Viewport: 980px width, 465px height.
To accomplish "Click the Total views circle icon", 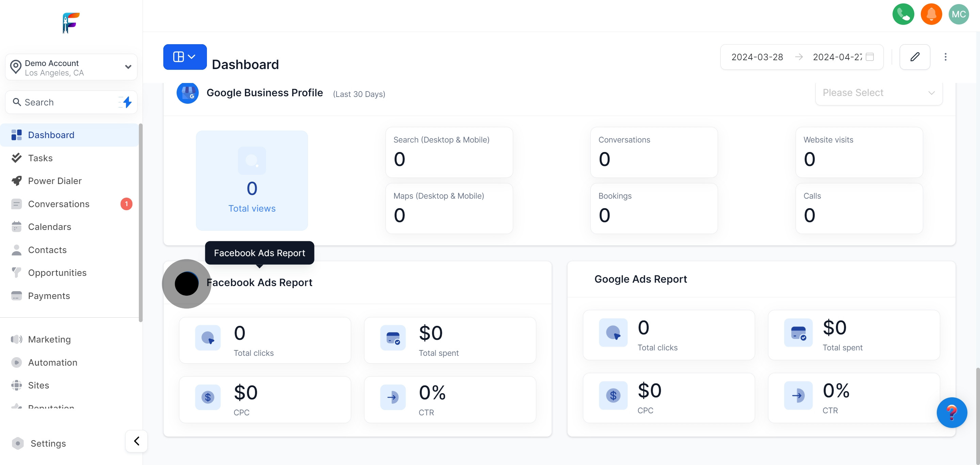I will point(252,161).
